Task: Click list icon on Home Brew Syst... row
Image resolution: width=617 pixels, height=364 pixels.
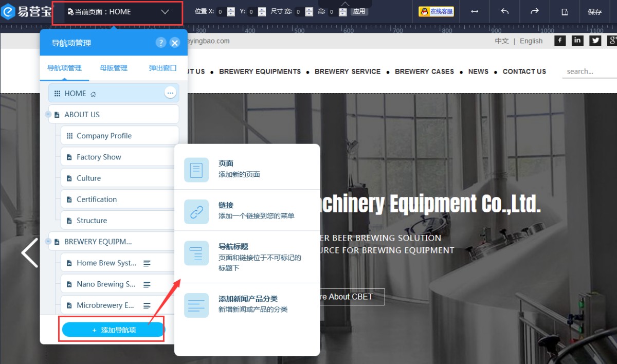Action: coord(147,263)
